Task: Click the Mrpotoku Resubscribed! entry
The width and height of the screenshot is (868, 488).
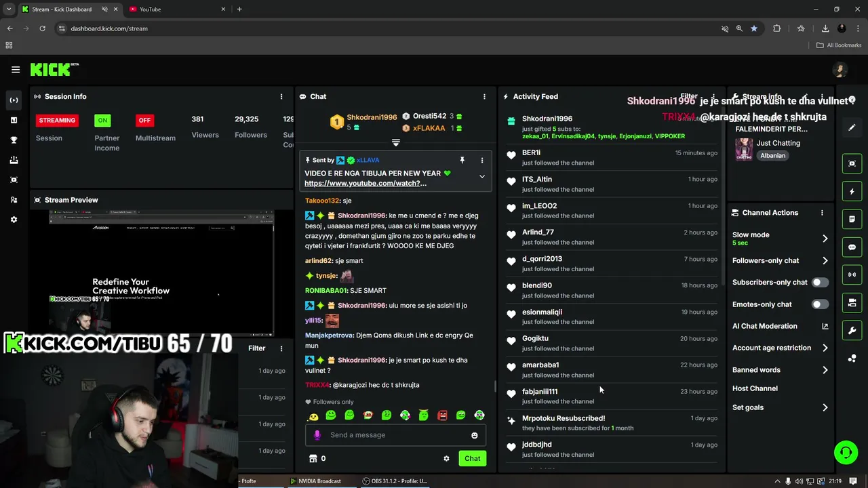Action: pyautogui.click(x=612, y=423)
